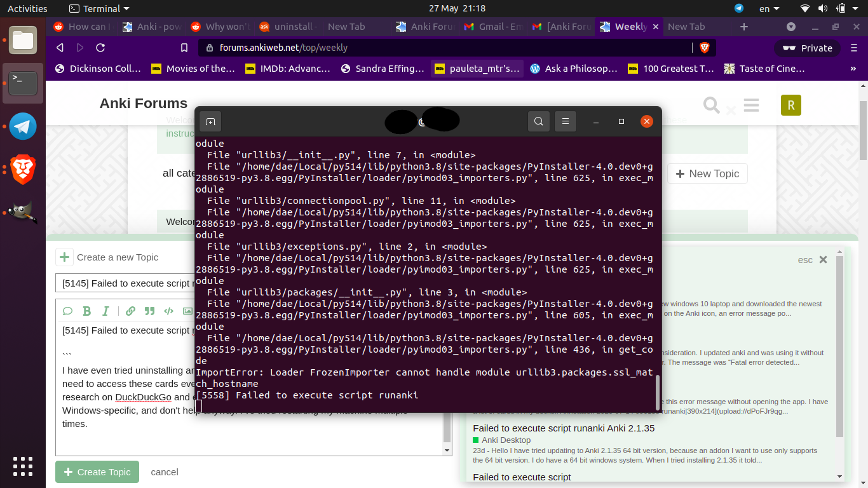Image resolution: width=868 pixels, height=488 pixels.
Task: Expand the bookmarks overflow chevron
Action: point(853,69)
